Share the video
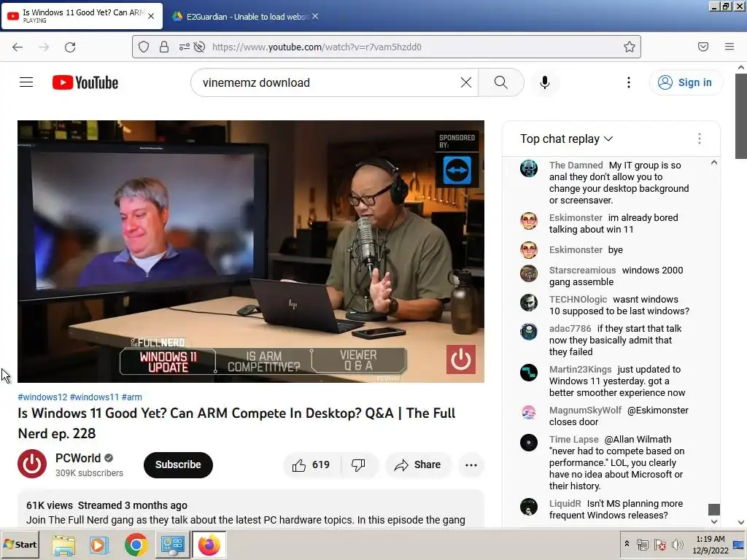Viewport: 747px width, 560px height. (x=418, y=464)
